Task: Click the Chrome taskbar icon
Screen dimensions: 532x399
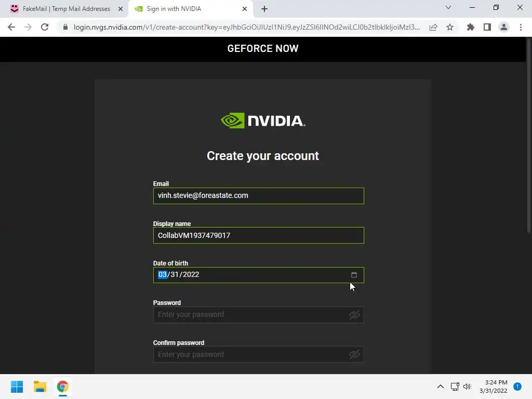Action: coord(62,387)
